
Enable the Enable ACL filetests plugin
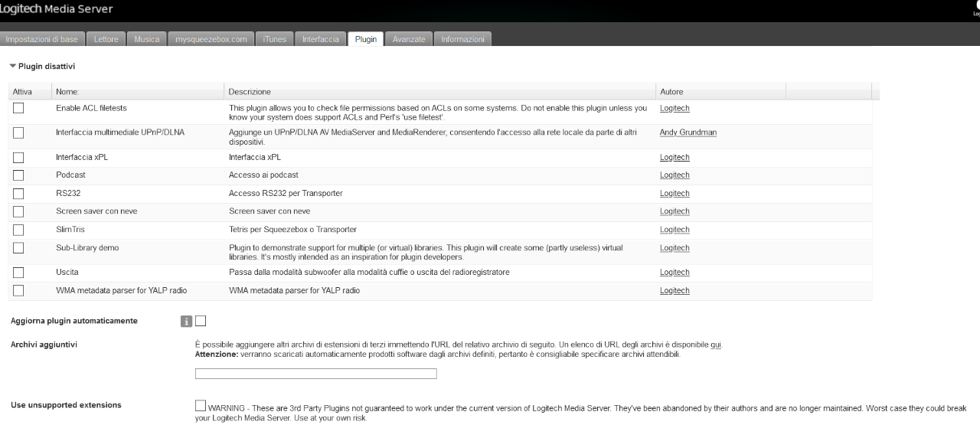pyautogui.click(x=18, y=108)
